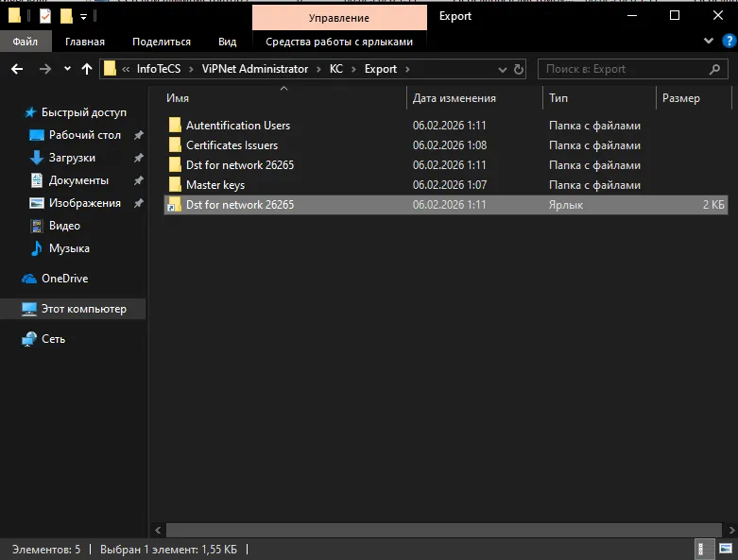738x560 pixels.
Task: Click the pin icon next to Загрузки
Action: (138, 158)
